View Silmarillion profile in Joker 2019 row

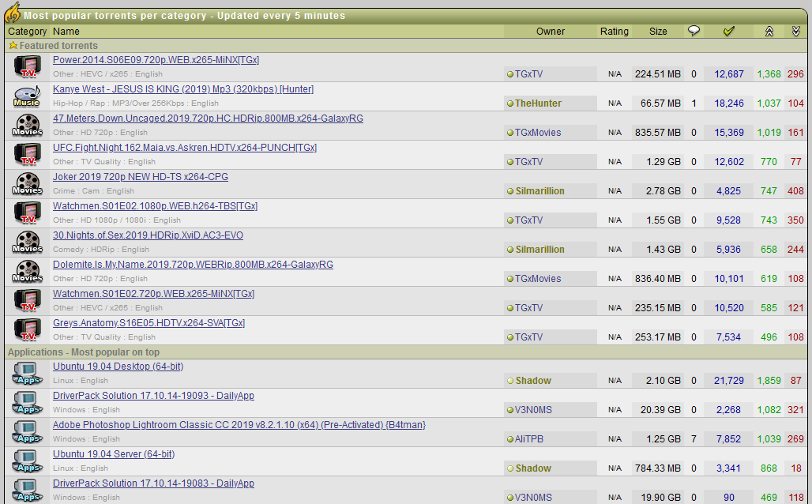(x=539, y=191)
